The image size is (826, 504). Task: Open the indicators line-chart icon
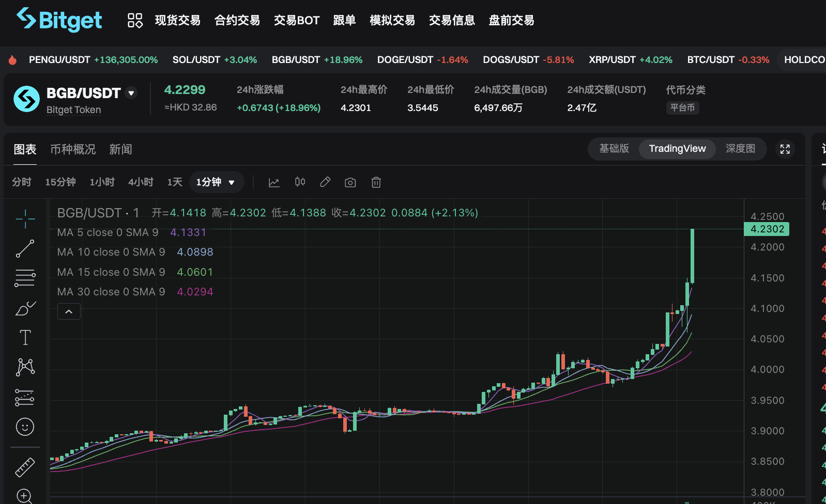point(274,182)
